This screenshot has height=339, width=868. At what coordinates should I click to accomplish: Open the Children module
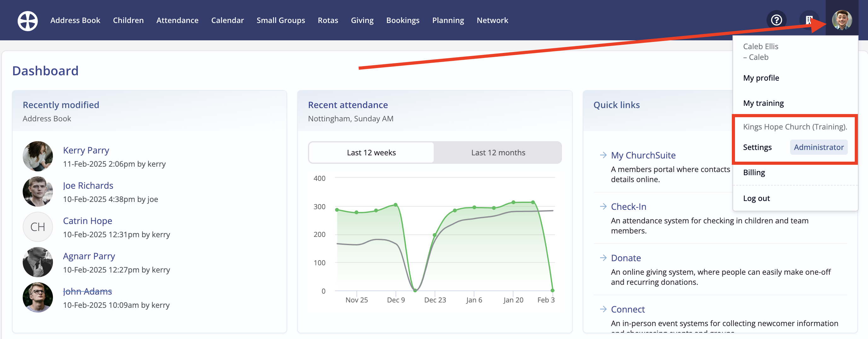coord(128,20)
